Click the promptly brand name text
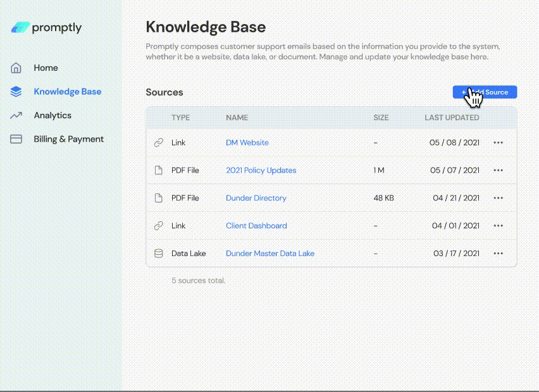This screenshot has height=392, width=539. click(x=57, y=27)
